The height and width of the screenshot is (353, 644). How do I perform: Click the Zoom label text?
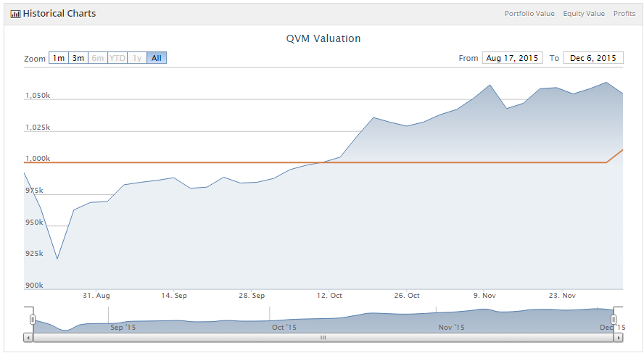click(35, 59)
